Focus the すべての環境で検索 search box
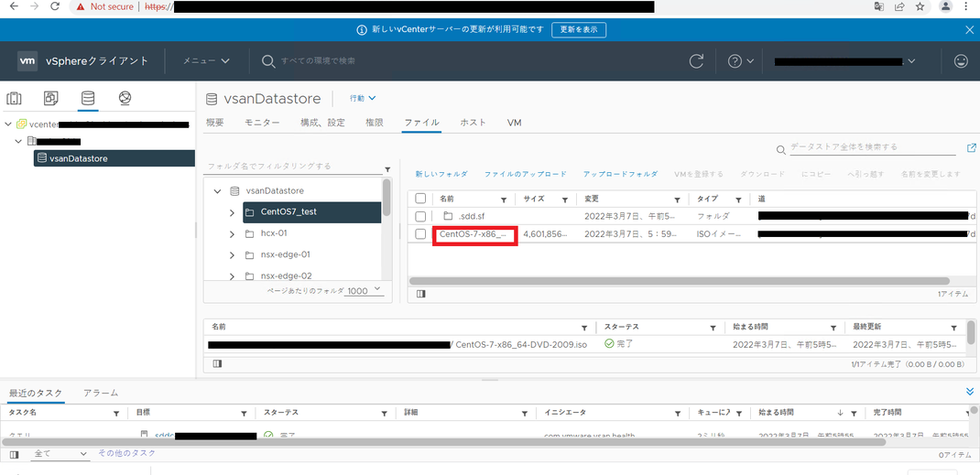The image size is (980, 475). (318, 61)
